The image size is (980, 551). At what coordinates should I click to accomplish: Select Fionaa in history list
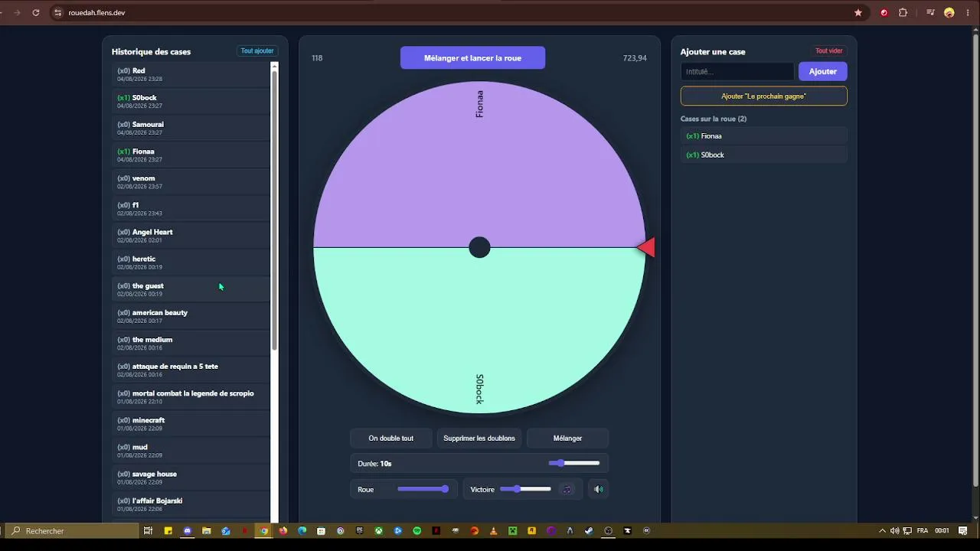click(191, 155)
